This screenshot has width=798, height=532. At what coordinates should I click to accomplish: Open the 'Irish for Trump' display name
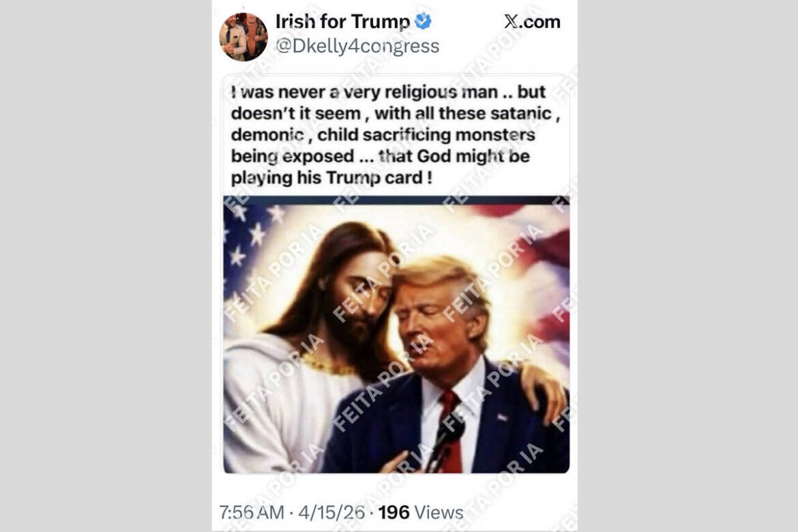coord(342,21)
